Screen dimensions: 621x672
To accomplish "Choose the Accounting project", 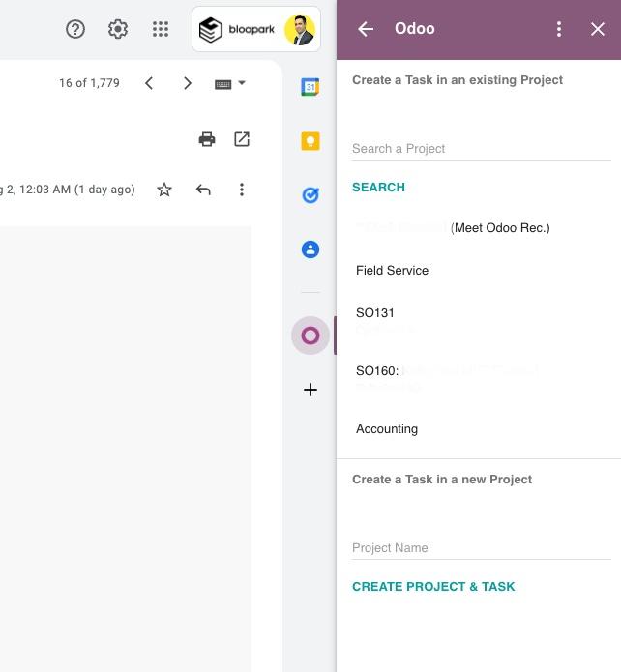I will 387,429.
